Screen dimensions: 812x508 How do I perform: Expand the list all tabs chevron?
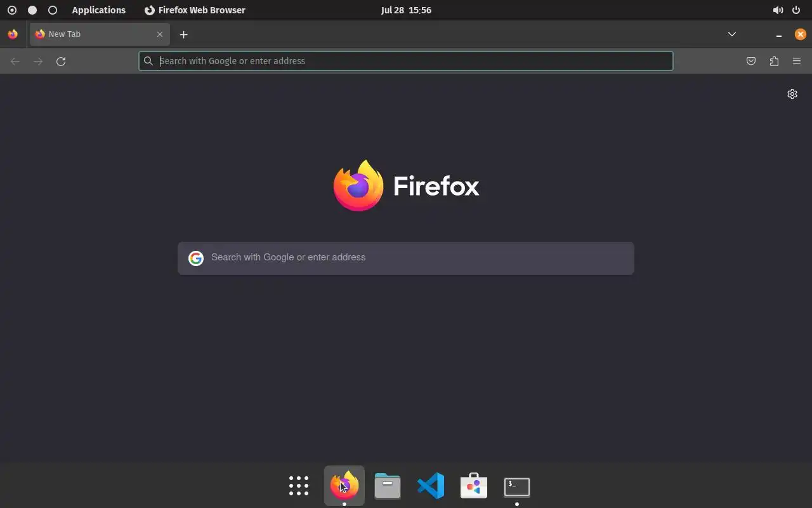click(x=732, y=34)
